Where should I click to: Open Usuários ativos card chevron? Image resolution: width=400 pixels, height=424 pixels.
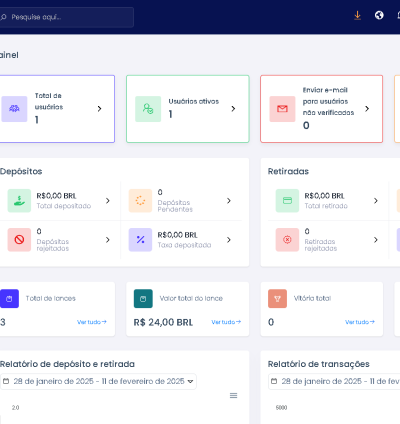[x=233, y=109]
